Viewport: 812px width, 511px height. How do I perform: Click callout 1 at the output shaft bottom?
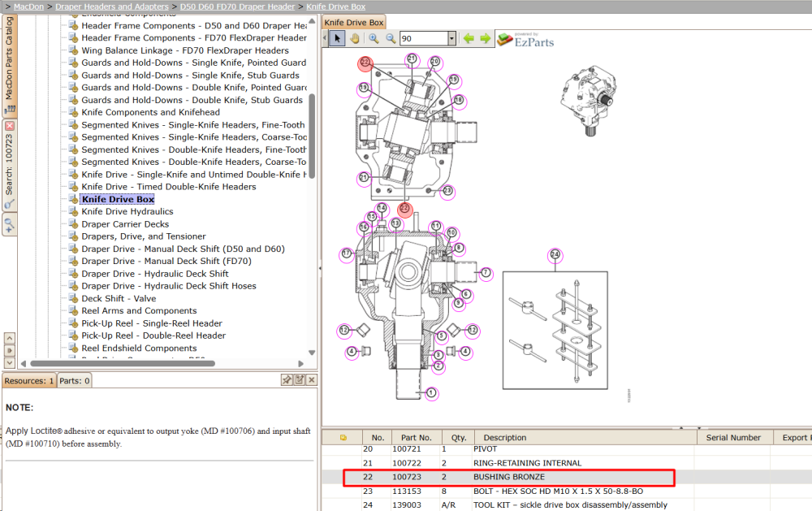point(431,393)
